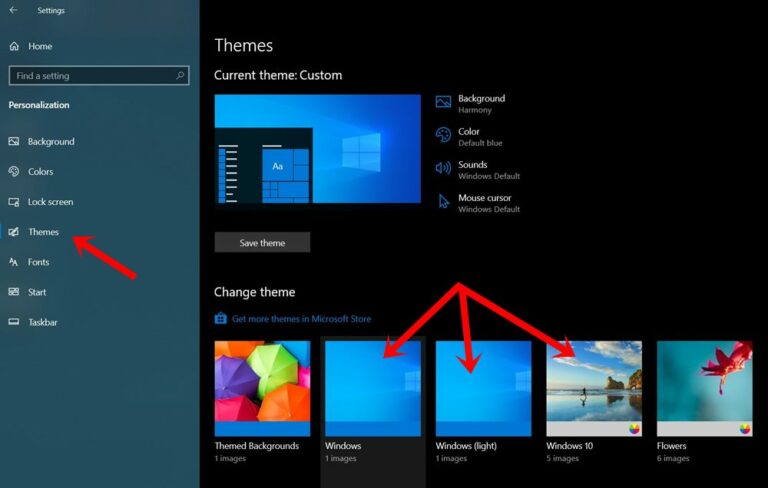Image resolution: width=768 pixels, height=488 pixels.
Task: Select the Windows theme thumbnail
Action: click(373, 388)
